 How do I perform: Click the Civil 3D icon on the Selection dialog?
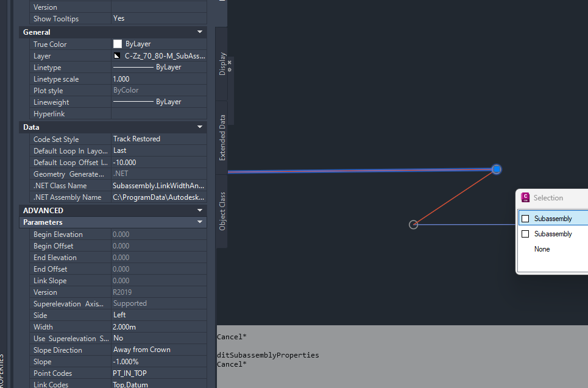(x=524, y=197)
